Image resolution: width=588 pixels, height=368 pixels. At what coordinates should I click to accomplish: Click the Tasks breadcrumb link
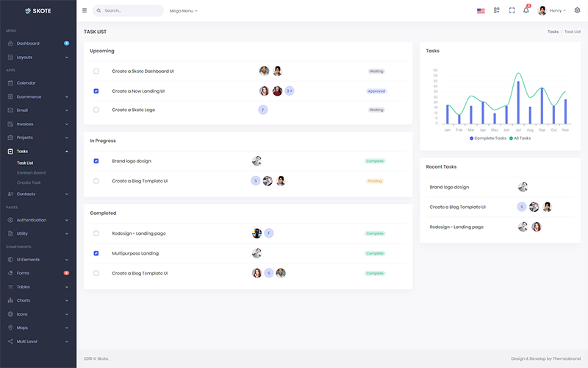[x=553, y=32]
